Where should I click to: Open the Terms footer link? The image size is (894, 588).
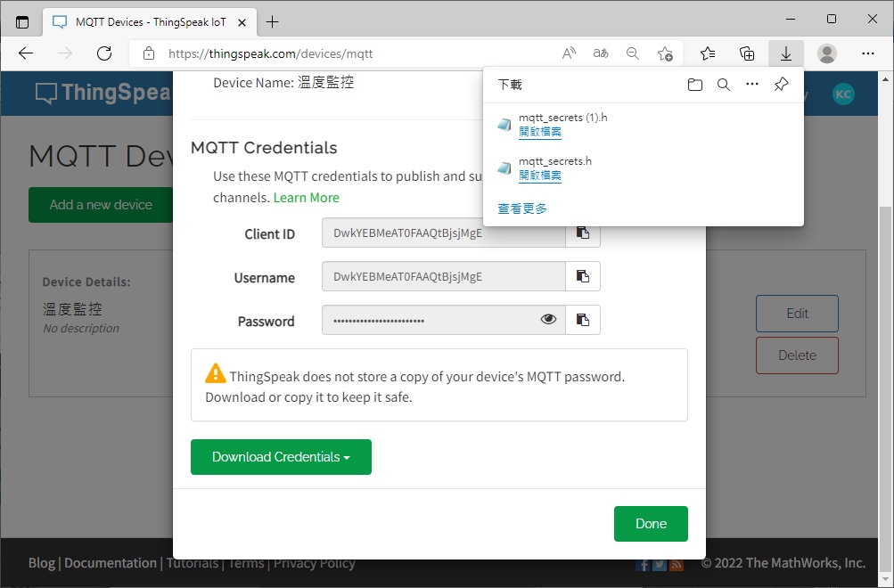click(x=246, y=563)
